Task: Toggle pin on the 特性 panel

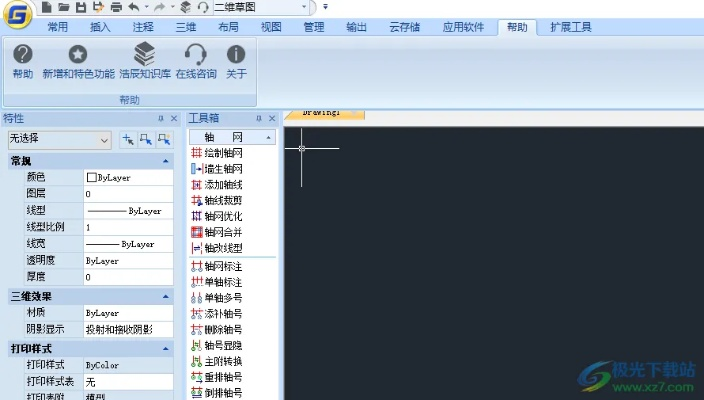Action: 161,118
